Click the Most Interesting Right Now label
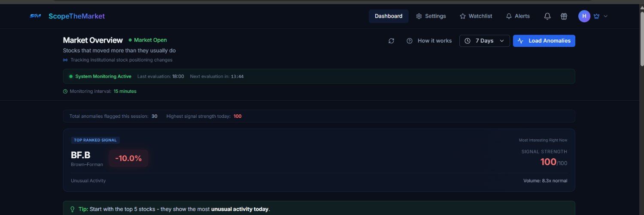 [x=543, y=140]
